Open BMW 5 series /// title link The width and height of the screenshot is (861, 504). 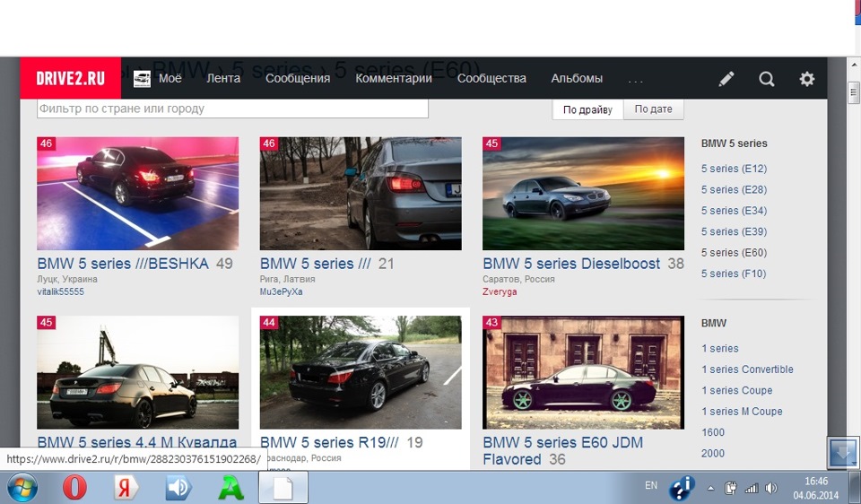tap(315, 264)
